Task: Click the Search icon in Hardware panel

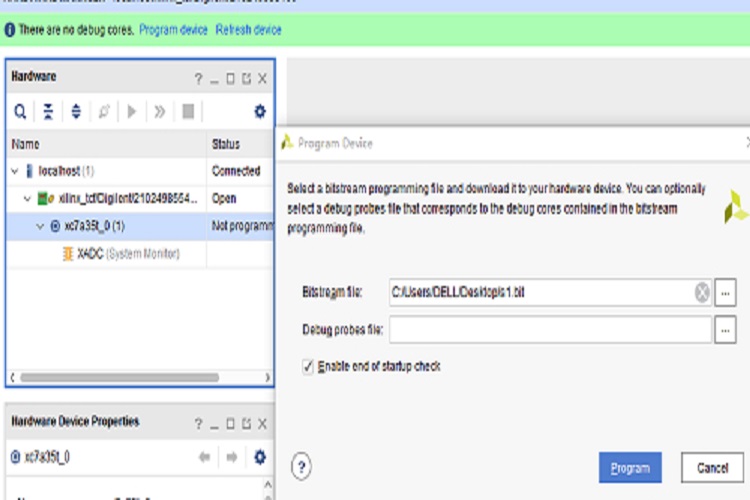Action: coord(20,112)
